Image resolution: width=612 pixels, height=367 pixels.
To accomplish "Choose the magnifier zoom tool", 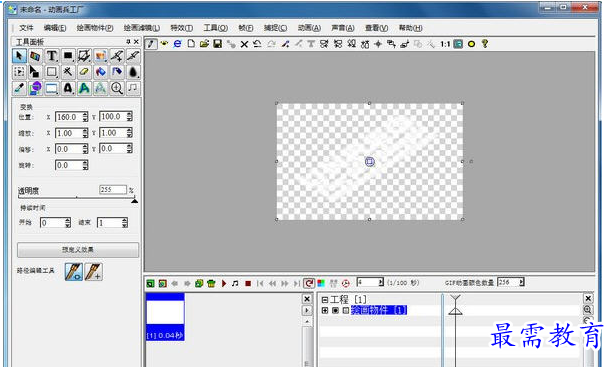I will tap(117, 88).
